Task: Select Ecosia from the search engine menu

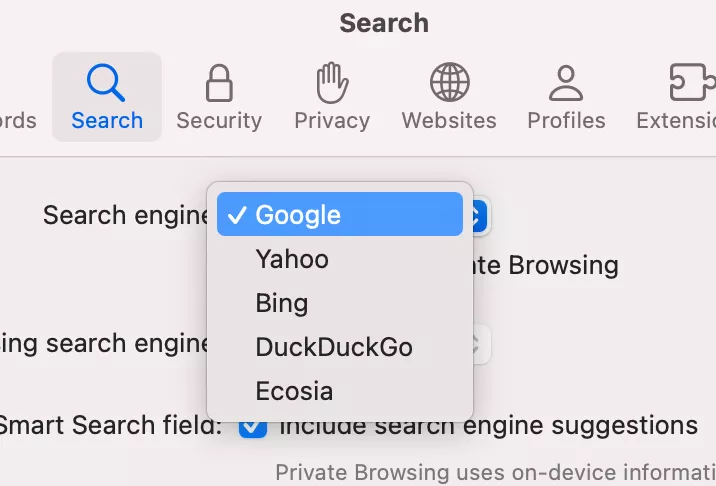Action: 294,391
